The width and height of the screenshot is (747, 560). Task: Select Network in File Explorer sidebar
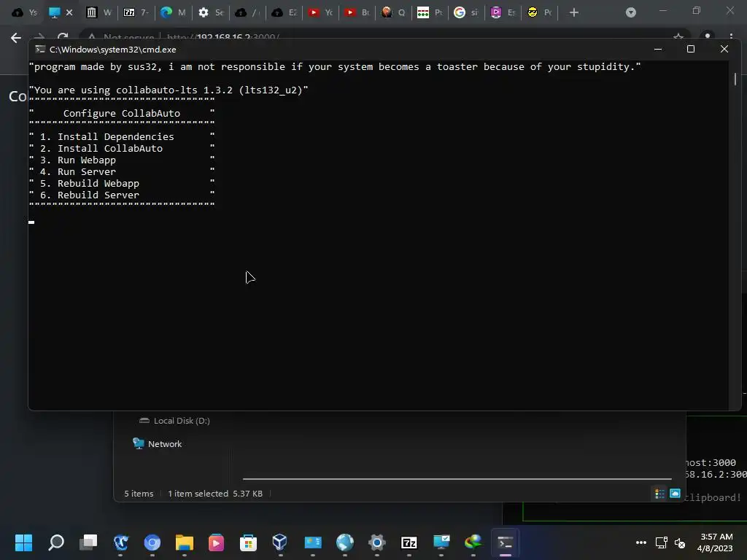[x=158, y=444]
